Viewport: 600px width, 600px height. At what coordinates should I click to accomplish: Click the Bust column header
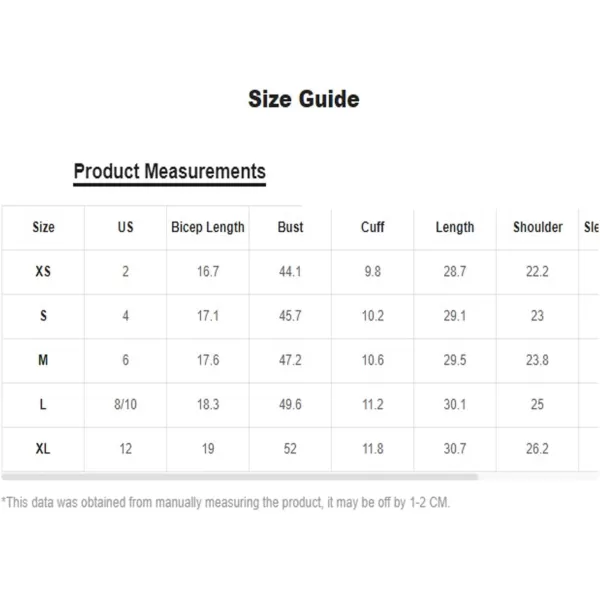[x=290, y=227]
